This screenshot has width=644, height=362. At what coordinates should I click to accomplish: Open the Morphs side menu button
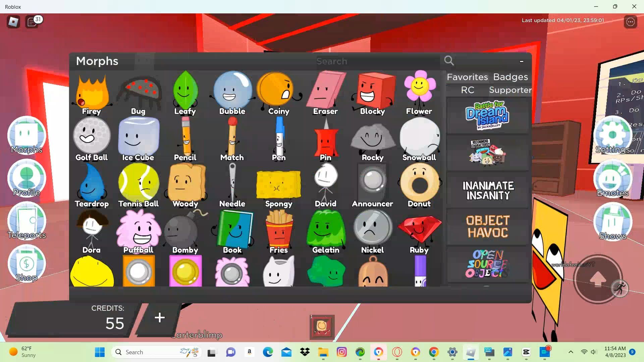click(x=26, y=135)
